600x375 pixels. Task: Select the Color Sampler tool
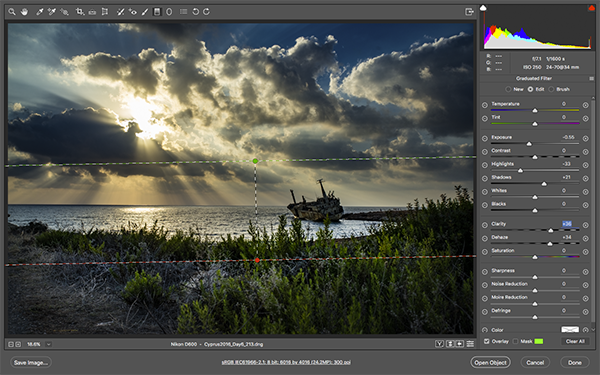[52, 12]
